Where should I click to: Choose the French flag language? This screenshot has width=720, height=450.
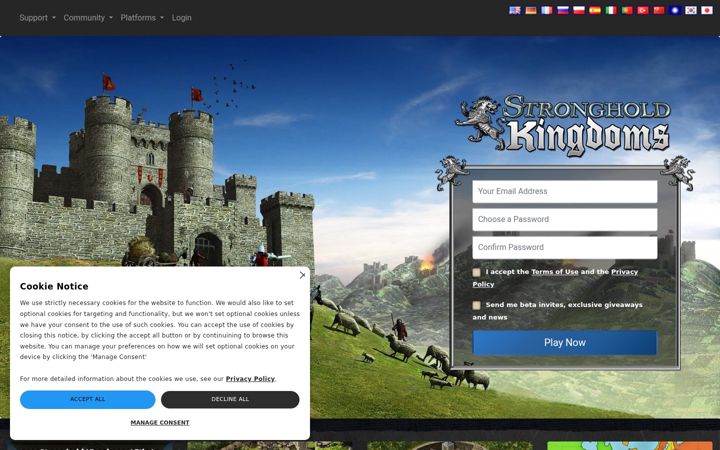(x=547, y=10)
